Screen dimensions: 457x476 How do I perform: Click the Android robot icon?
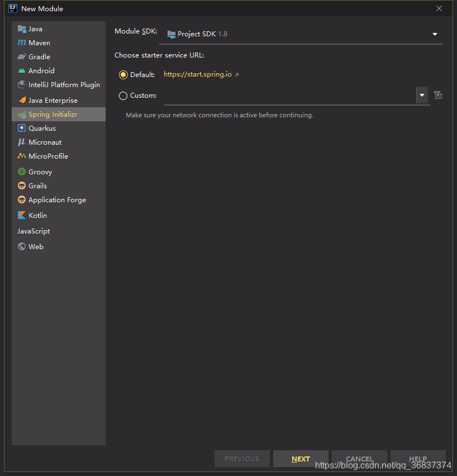click(x=22, y=71)
